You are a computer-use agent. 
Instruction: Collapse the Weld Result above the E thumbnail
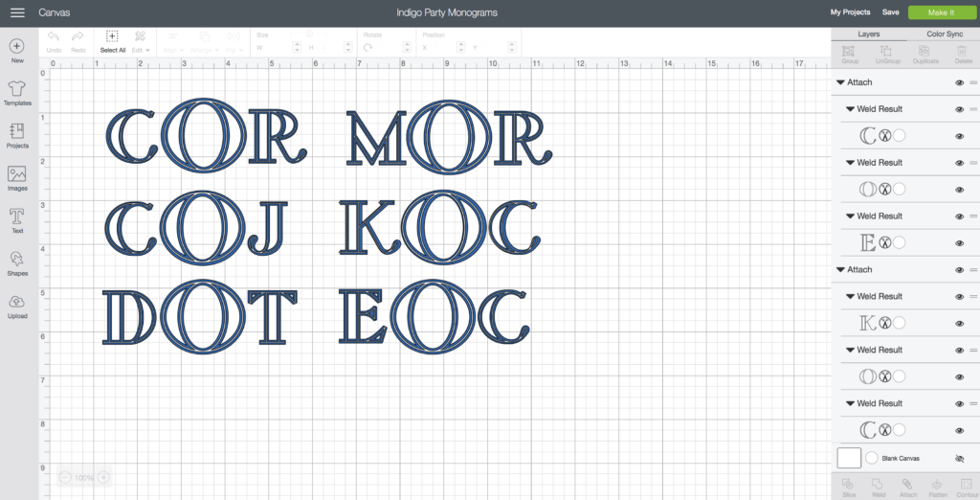pos(850,216)
